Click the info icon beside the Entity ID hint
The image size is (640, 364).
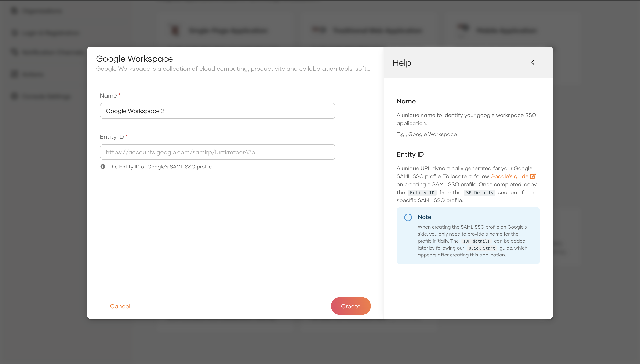pos(103,167)
